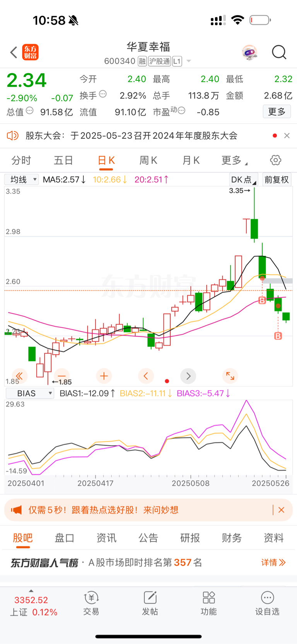Tap the 融 margin tag
This screenshot has width=297, height=644.
tap(142, 61)
